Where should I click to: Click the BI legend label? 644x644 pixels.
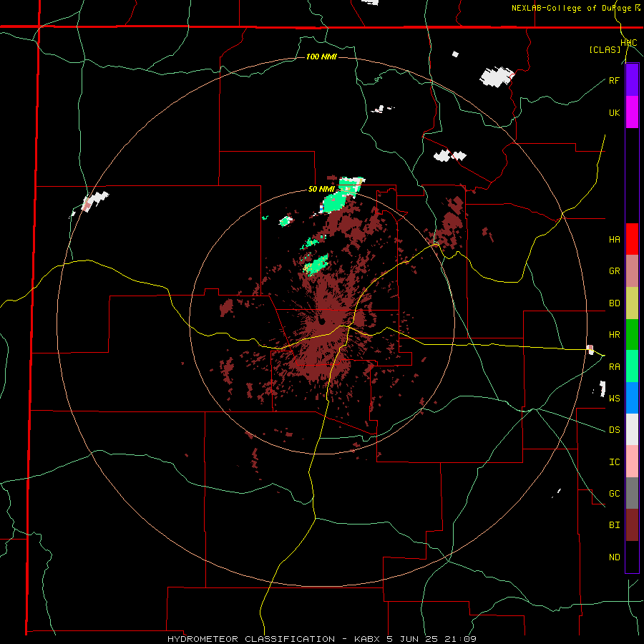(615, 525)
